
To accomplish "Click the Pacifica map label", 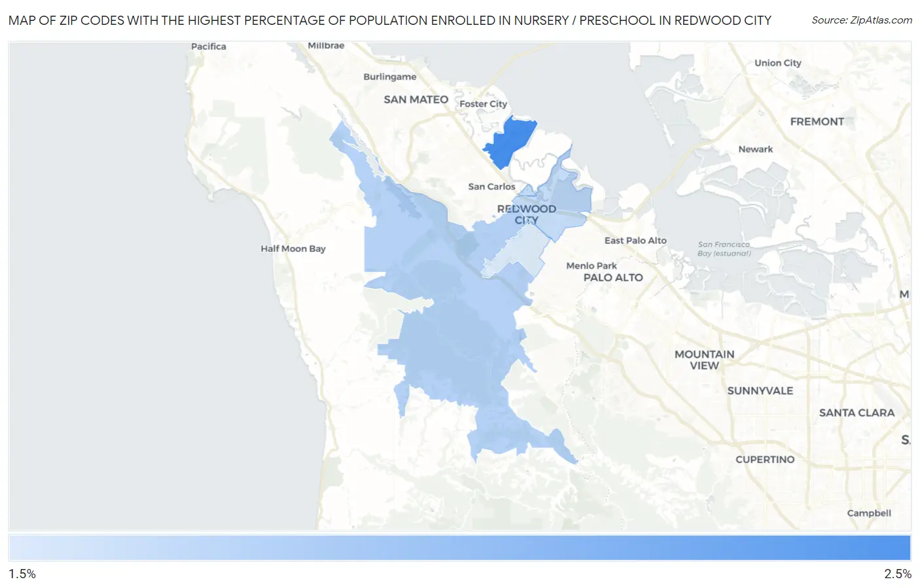I will pyautogui.click(x=209, y=46).
